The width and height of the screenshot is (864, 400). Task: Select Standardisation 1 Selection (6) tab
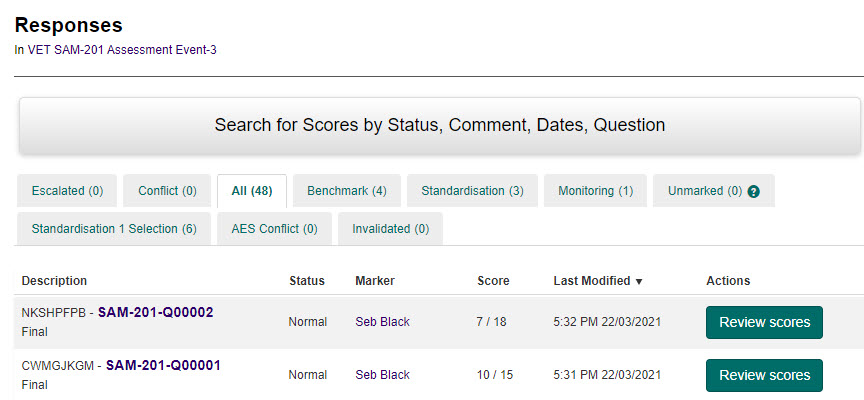click(x=113, y=229)
